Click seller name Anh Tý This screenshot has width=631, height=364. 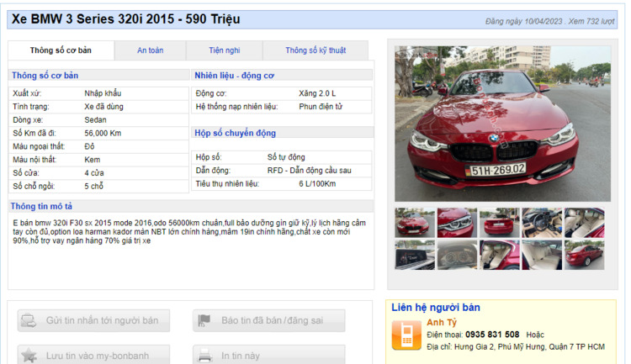tap(442, 323)
